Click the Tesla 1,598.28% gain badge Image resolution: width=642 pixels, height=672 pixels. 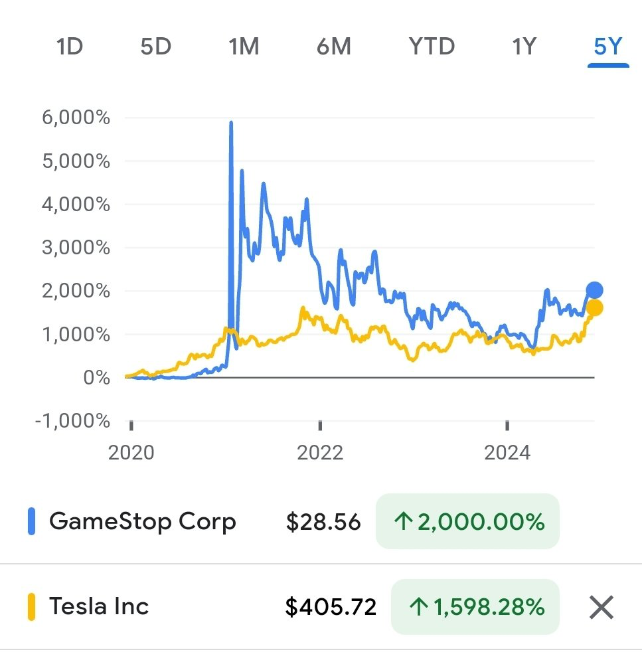(475, 607)
